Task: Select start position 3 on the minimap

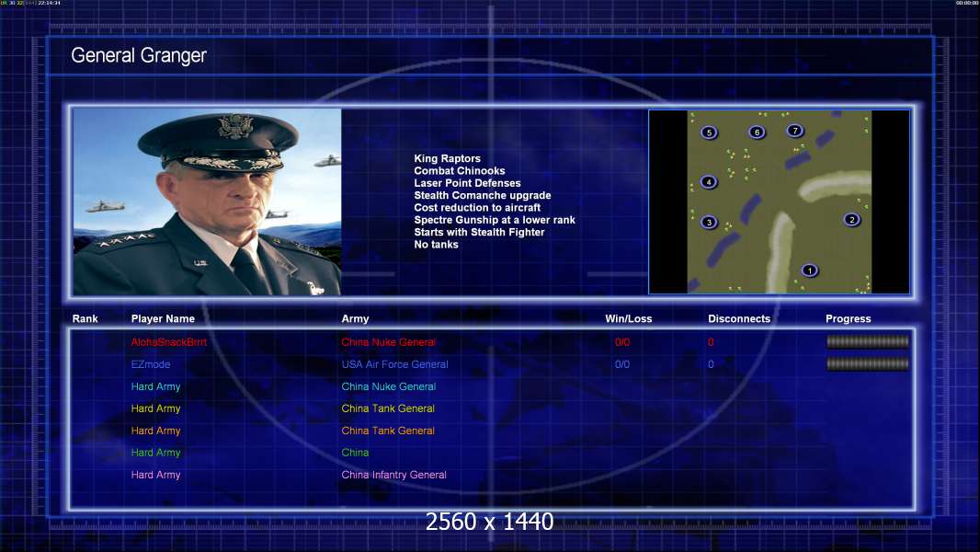Action: pos(709,222)
